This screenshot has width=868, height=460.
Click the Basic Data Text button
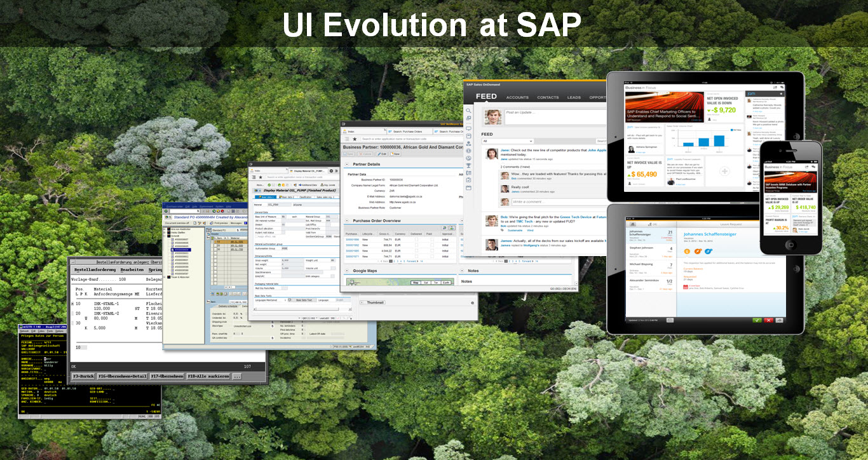[x=304, y=300]
